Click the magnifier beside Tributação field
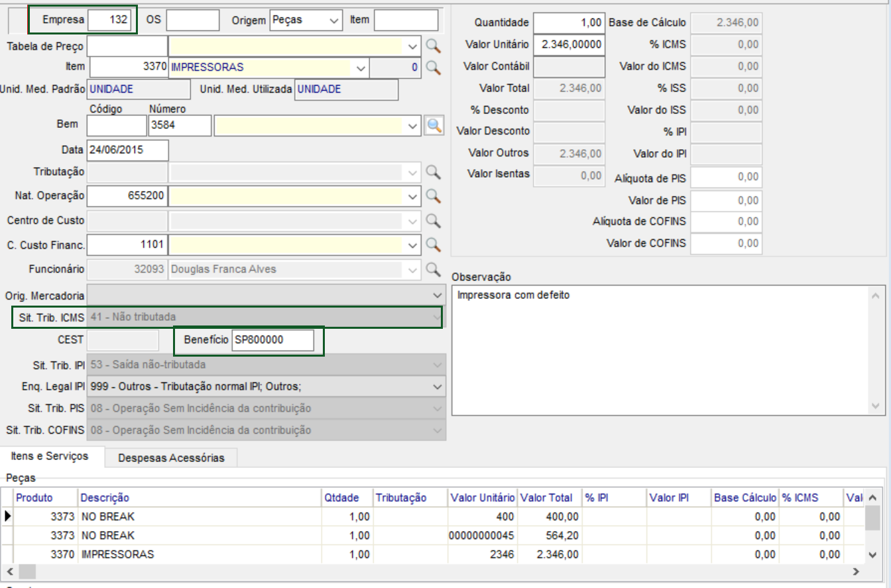The width and height of the screenshot is (891, 588). click(x=433, y=172)
